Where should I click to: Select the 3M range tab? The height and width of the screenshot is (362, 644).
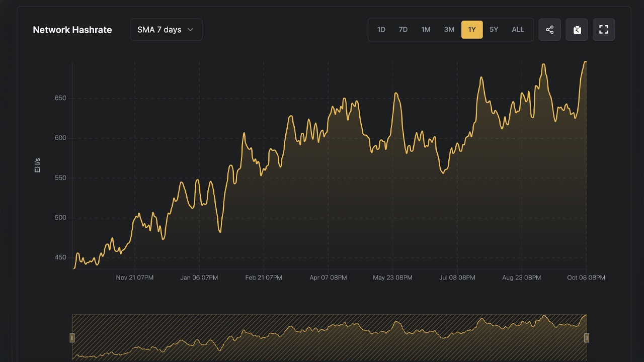(449, 29)
